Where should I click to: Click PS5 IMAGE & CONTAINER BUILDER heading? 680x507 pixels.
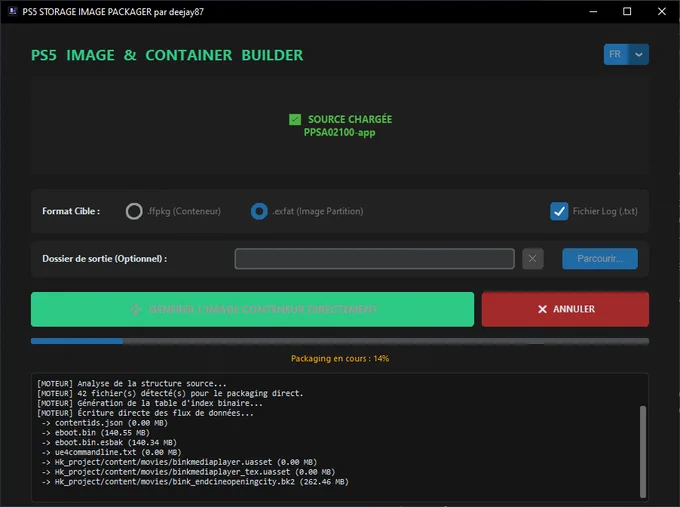167,55
